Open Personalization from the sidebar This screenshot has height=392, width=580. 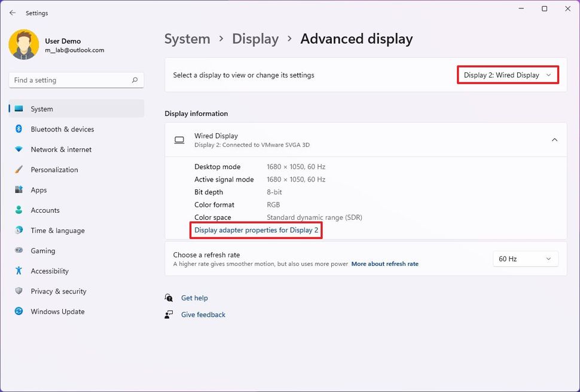coord(54,170)
